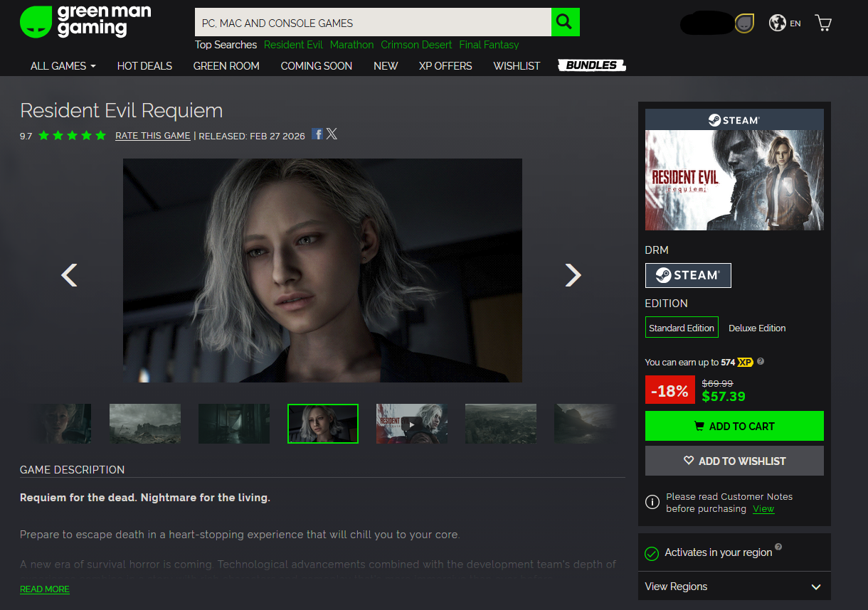Click 'Activates in your region' text
This screenshot has width=868, height=610.
pos(719,552)
